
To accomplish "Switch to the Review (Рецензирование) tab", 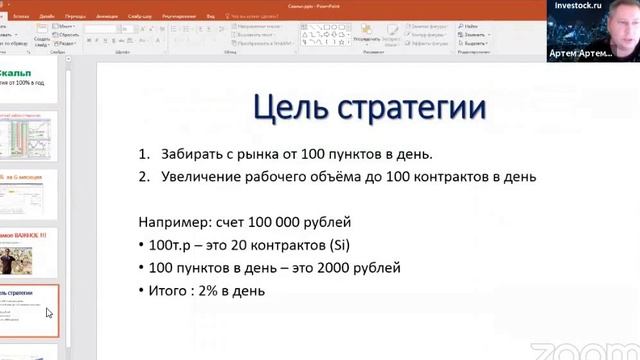I will click(179, 16).
